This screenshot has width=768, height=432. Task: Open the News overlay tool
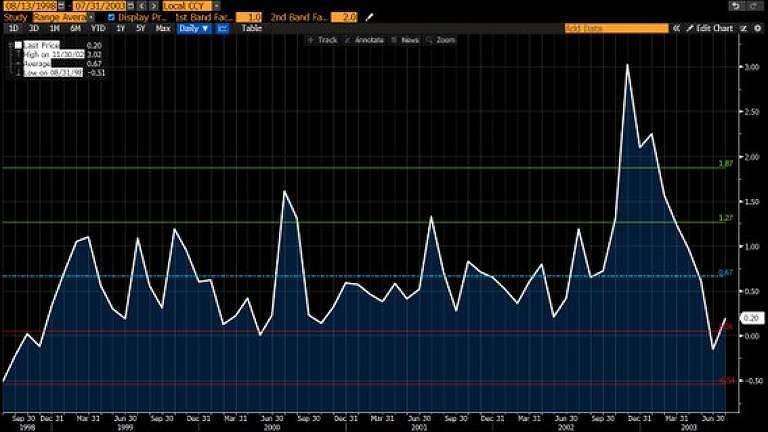(405, 40)
